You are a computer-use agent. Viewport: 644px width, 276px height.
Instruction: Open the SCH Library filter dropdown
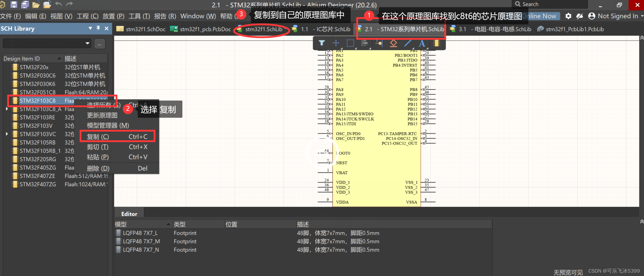point(87,43)
